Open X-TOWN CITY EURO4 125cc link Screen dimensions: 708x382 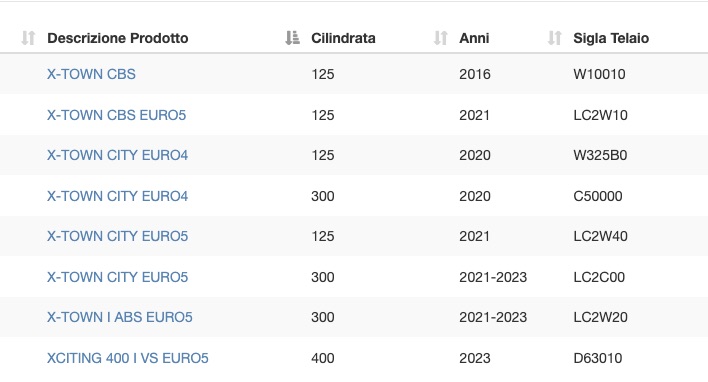[x=117, y=155]
